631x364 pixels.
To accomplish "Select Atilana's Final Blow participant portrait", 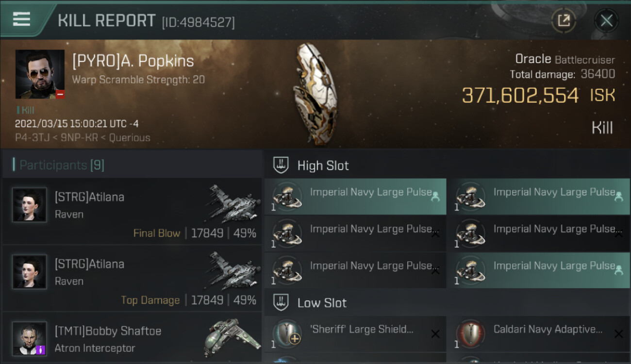I will pos(30,205).
